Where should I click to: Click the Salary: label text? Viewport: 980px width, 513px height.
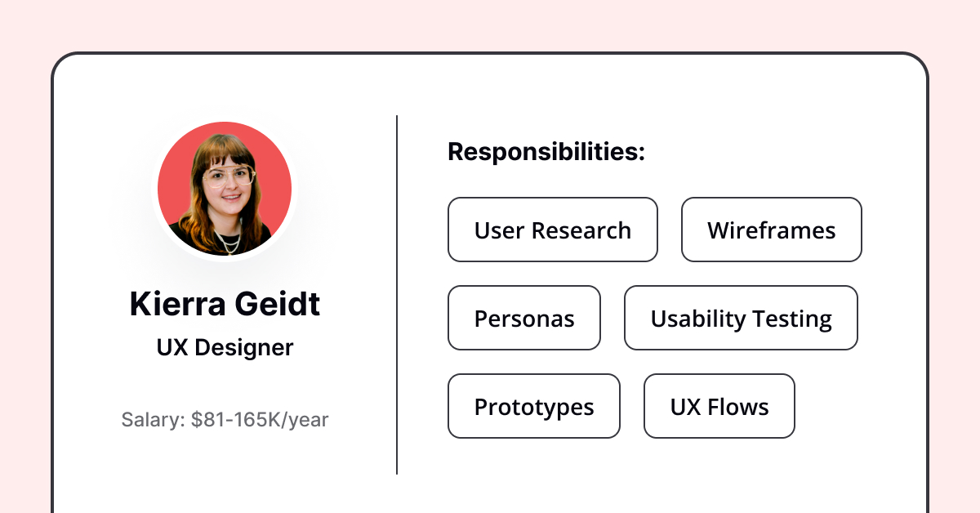[x=154, y=420]
